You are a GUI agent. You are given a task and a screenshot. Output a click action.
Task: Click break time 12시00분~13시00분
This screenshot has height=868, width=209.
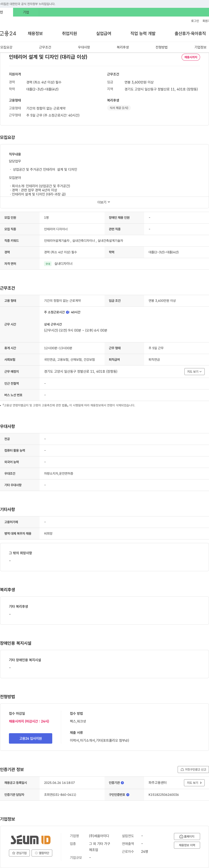point(58,348)
